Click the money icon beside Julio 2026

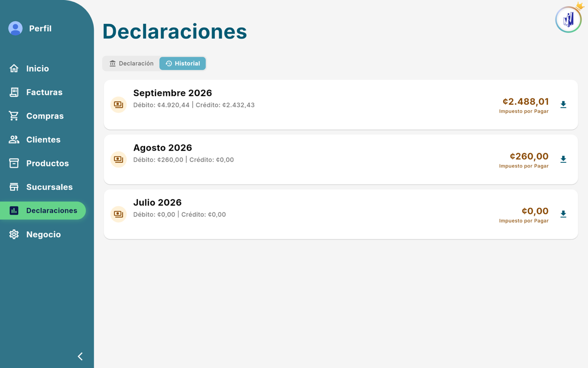(119, 214)
